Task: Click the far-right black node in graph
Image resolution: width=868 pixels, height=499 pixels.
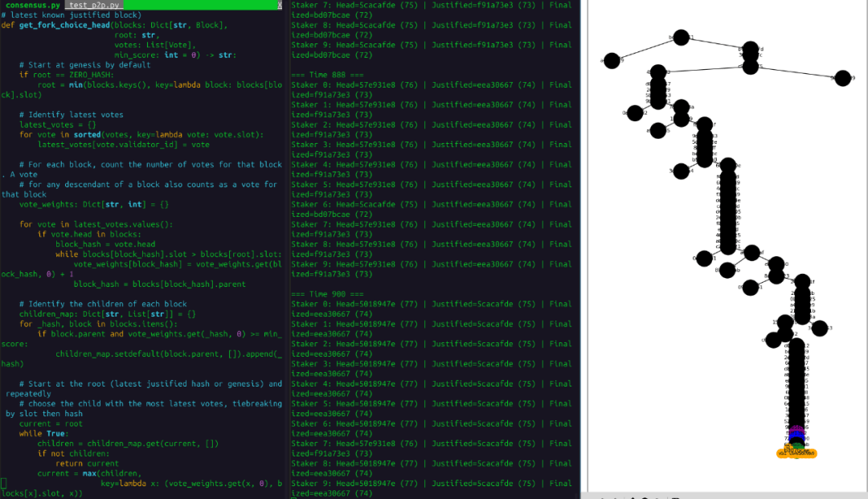Action: [842, 78]
